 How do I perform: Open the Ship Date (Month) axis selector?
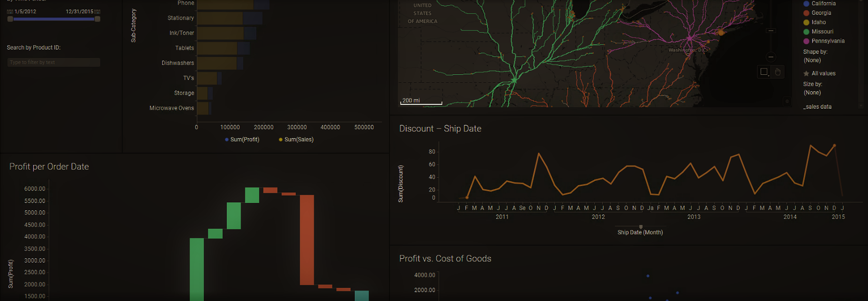tap(640, 232)
